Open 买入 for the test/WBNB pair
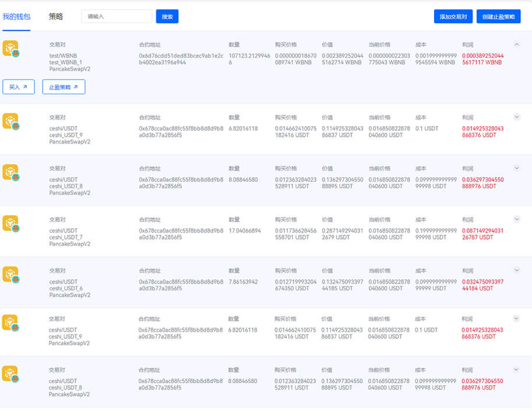The width and height of the screenshot is (532, 414). (19, 87)
